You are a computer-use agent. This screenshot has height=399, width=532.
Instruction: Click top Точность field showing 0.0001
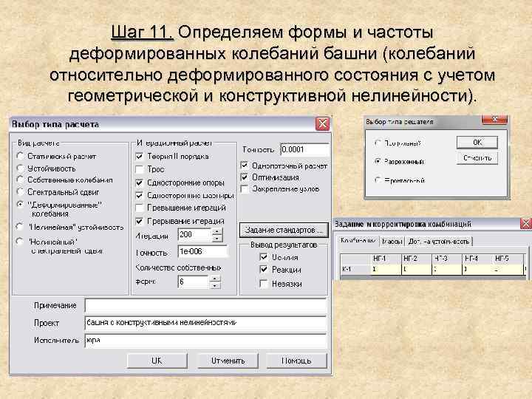[x=304, y=149]
